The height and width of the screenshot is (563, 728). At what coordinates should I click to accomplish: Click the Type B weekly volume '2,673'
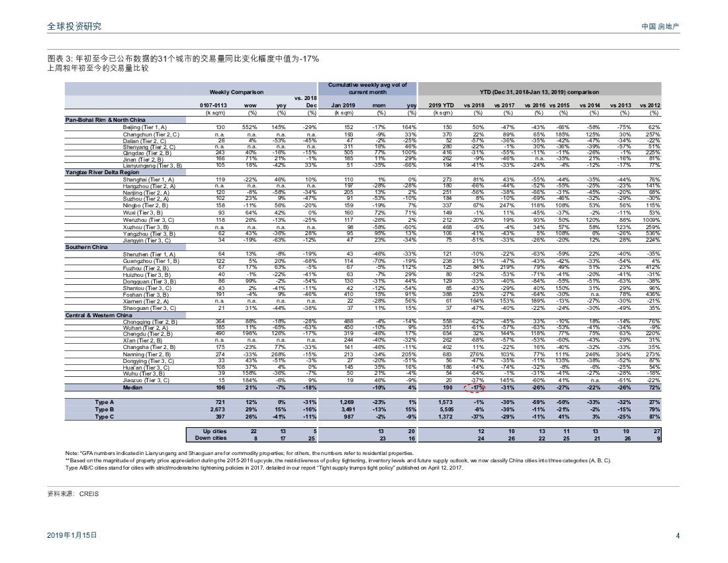(217, 410)
